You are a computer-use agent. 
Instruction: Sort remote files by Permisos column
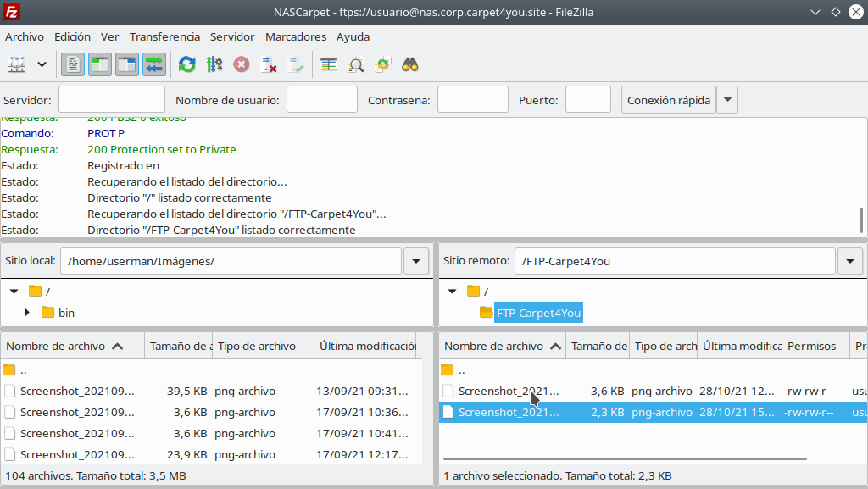pos(811,346)
